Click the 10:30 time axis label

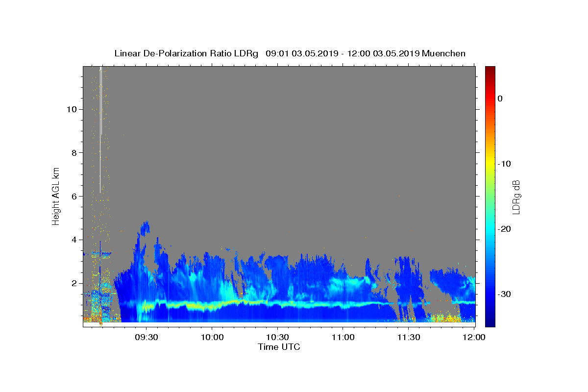click(x=277, y=337)
